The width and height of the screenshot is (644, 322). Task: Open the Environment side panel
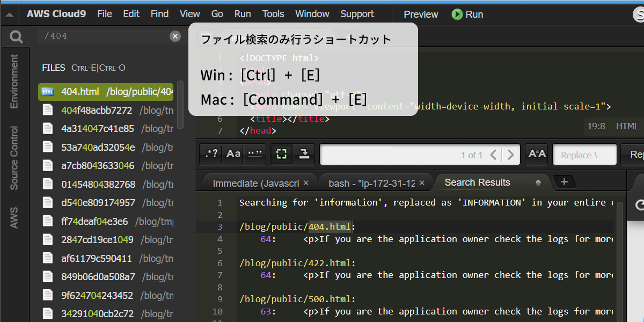[x=14, y=82]
